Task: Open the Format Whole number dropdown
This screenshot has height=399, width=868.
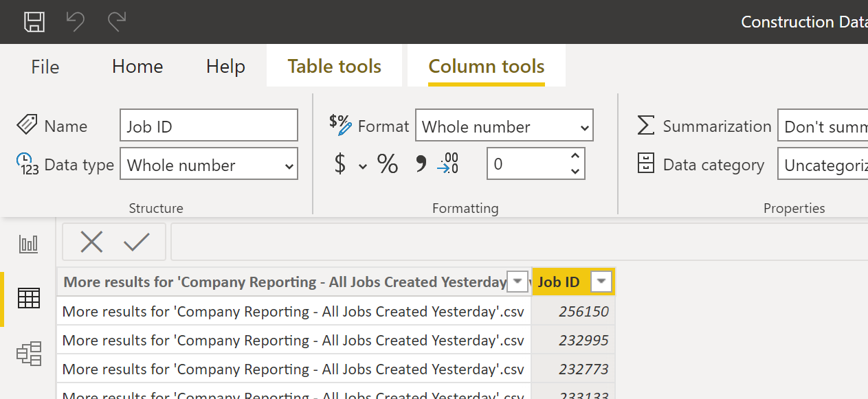Action: pyautogui.click(x=504, y=126)
